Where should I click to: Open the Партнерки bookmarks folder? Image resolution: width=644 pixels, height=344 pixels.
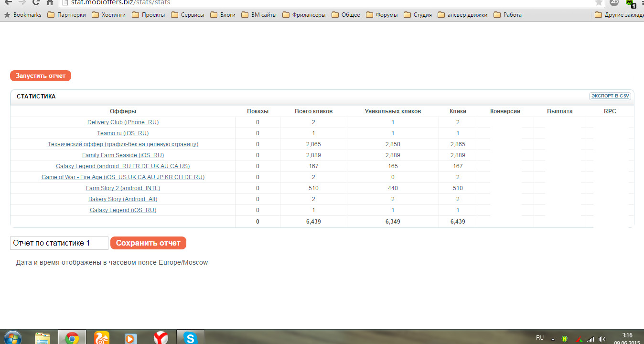pos(67,15)
